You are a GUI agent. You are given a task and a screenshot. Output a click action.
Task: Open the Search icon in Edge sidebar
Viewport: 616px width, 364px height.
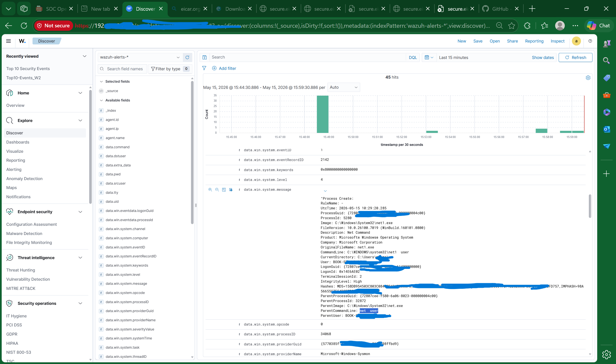point(607,61)
